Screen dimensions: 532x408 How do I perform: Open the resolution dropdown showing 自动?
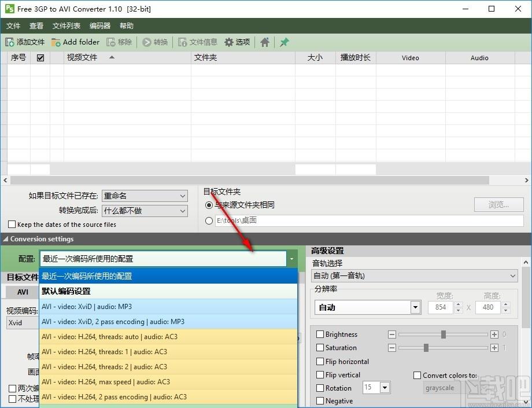click(368, 307)
